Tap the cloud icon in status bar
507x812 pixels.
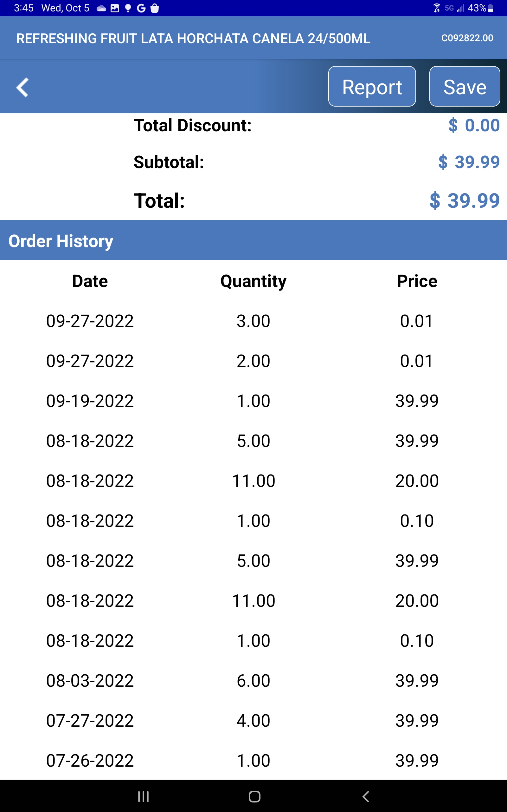[x=101, y=8]
